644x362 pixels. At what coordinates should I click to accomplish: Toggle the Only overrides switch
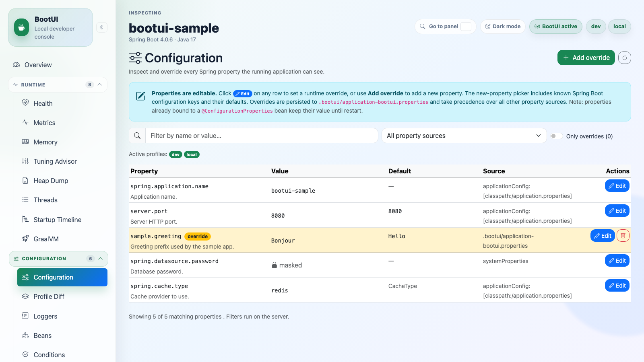point(557,136)
